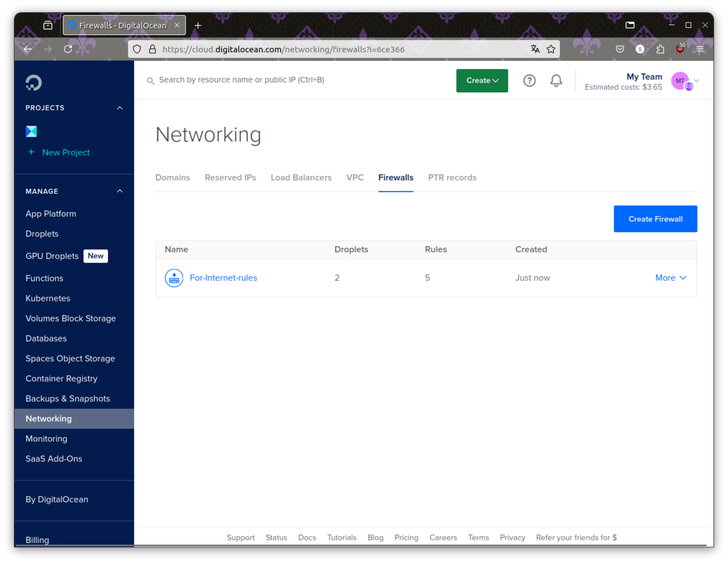This screenshot has height=563, width=728.
Task: Open App Platform in sidebar
Action: 51,214
